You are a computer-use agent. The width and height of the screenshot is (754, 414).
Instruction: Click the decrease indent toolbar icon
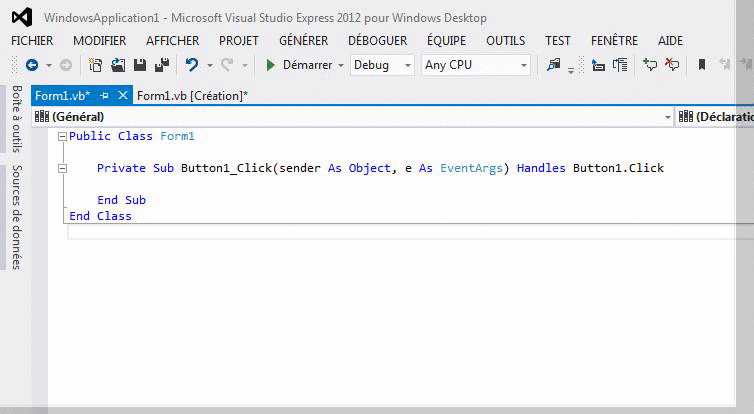(x=598, y=65)
